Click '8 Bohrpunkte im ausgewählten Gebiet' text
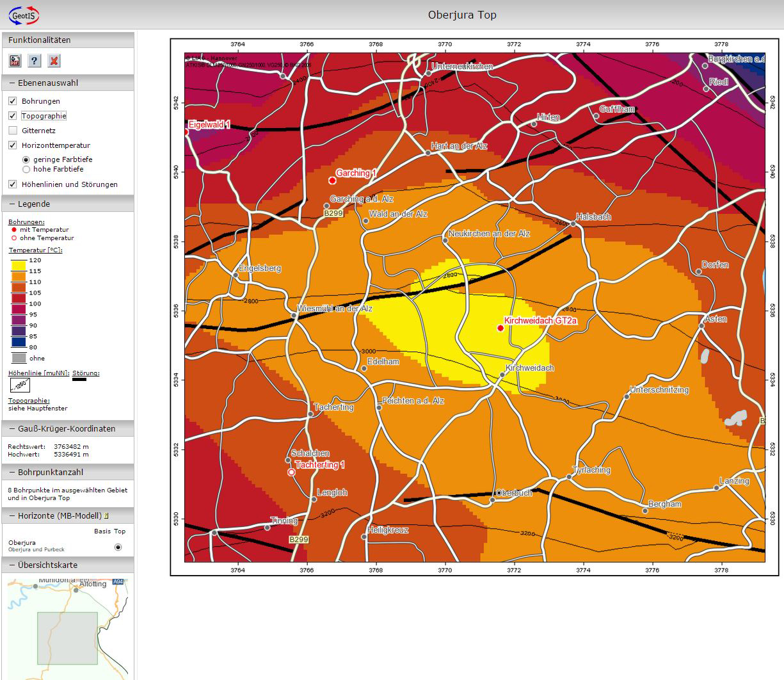 pyautogui.click(x=67, y=490)
